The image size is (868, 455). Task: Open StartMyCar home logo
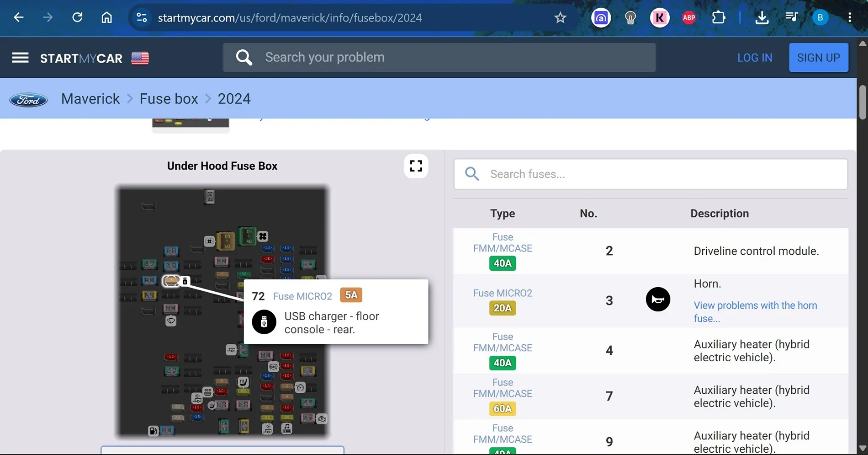[x=81, y=59]
